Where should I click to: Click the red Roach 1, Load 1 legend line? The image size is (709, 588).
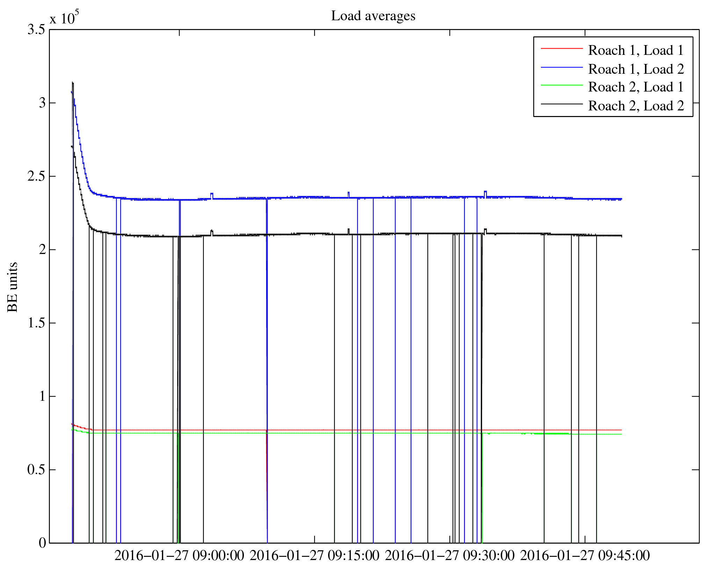562,48
